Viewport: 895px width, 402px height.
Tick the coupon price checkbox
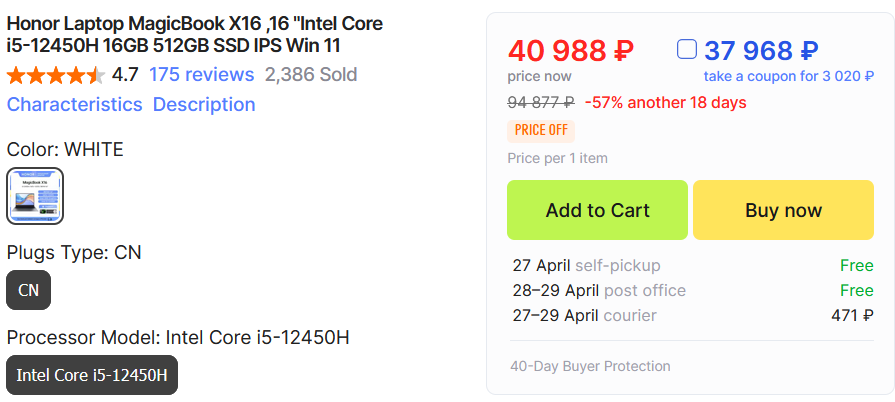[x=687, y=49]
